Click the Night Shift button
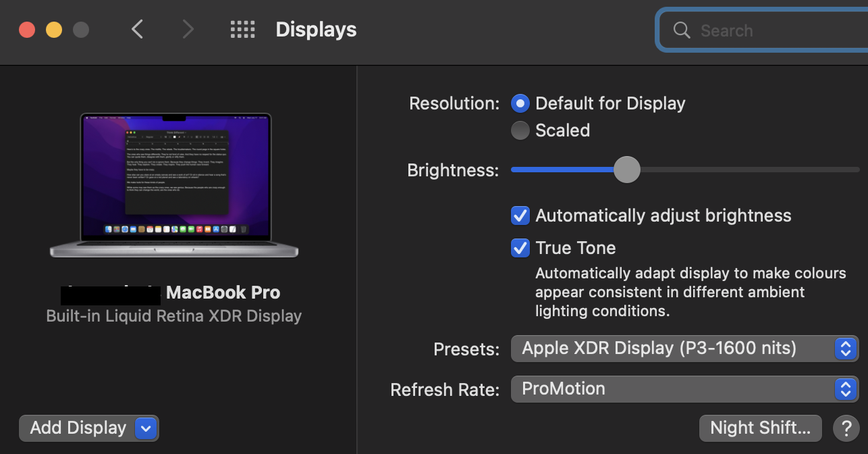The image size is (868, 454). (x=760, y=428)
